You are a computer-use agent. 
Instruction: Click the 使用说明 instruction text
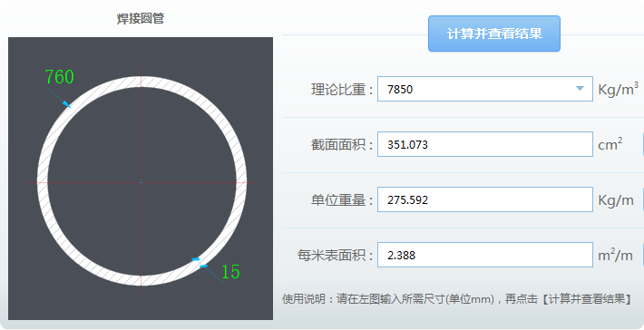click(x=457, y=299)
